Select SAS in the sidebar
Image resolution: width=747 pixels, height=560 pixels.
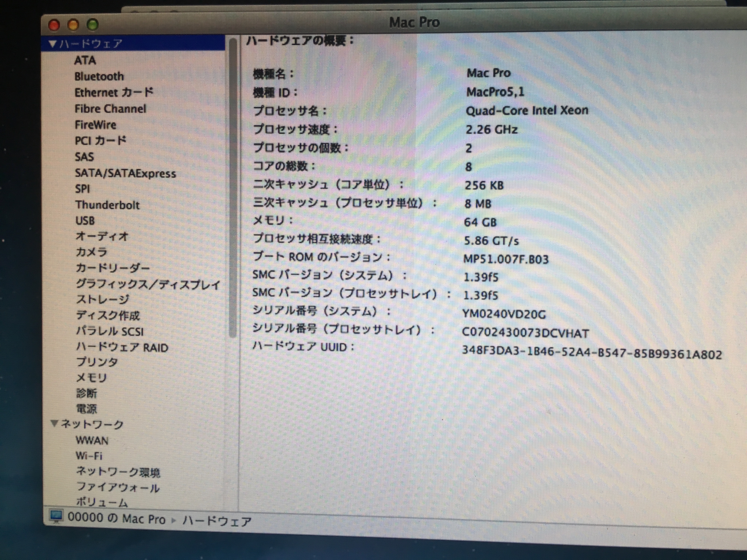click(84, 157)
